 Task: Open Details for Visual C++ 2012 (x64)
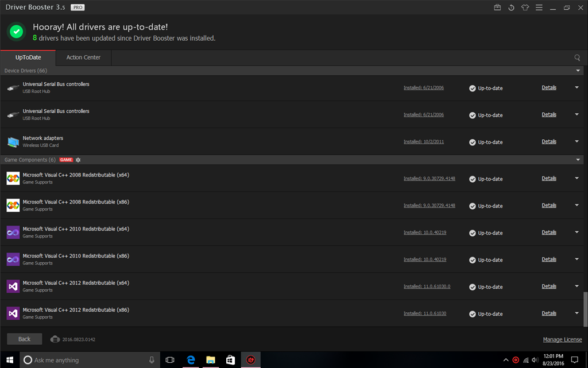[548, 286]
